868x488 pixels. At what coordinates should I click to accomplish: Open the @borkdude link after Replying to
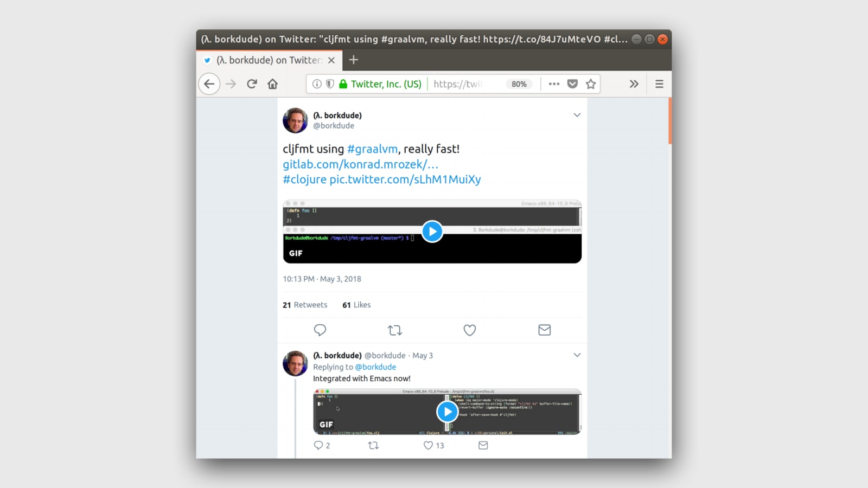click(x=375, y=367)
